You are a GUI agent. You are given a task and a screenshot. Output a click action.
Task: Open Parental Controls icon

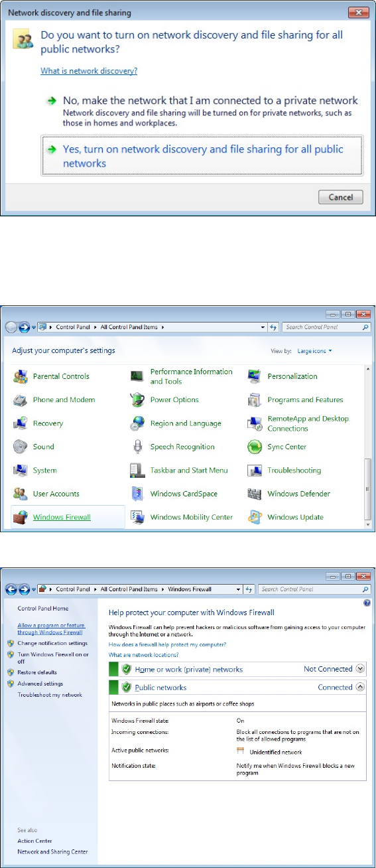pyautogui.click(x=21, y=376)
